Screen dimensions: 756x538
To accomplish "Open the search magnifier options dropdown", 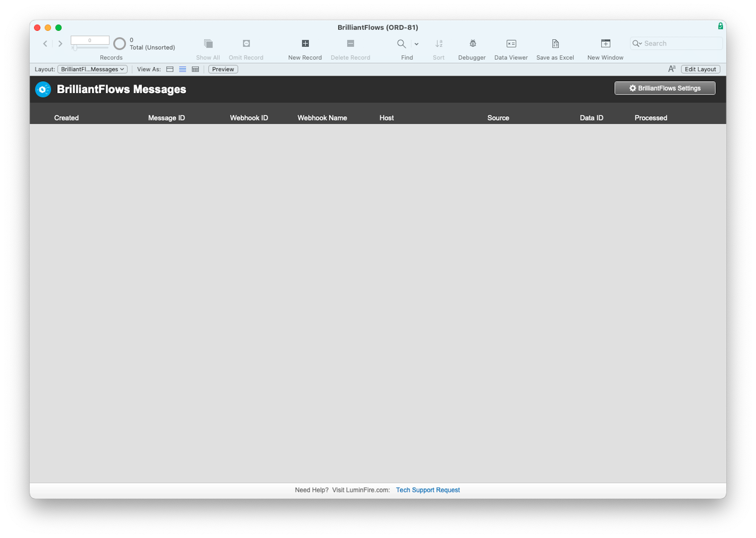I will 637,44.
